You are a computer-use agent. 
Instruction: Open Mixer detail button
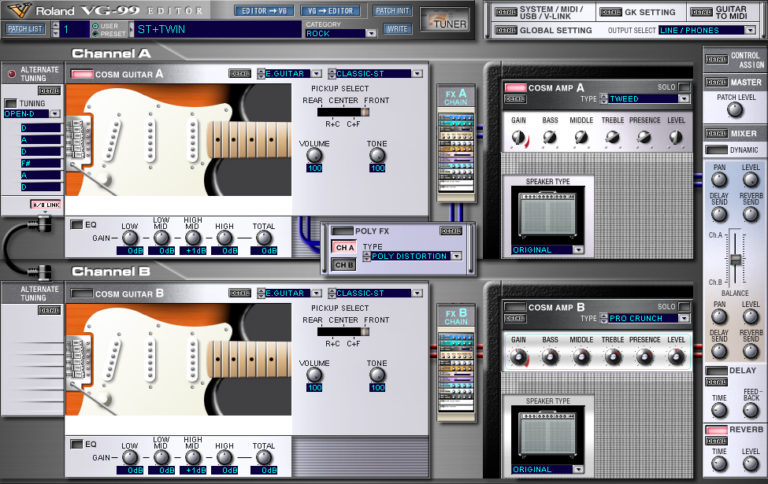point(716,133)
